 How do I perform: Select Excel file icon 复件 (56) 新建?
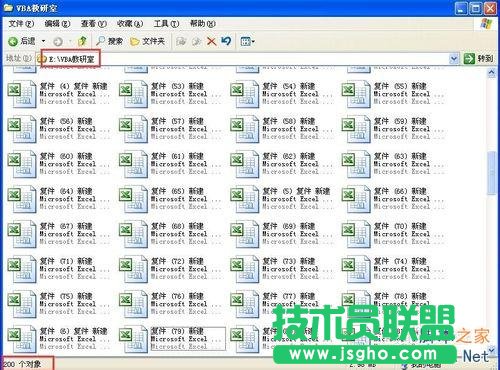pos(22,129)
